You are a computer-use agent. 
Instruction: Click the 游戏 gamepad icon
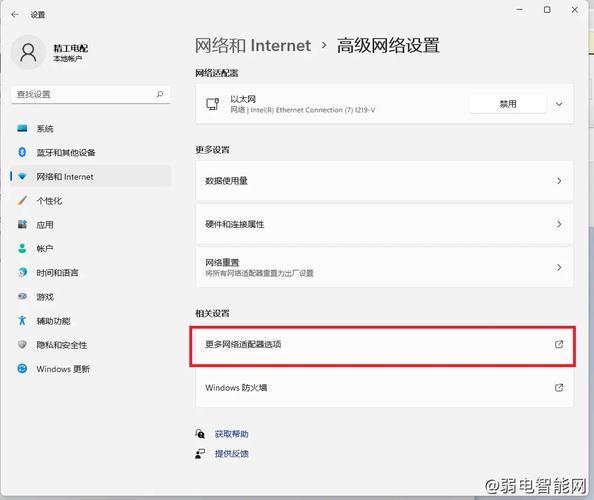(x=22, y=296)
